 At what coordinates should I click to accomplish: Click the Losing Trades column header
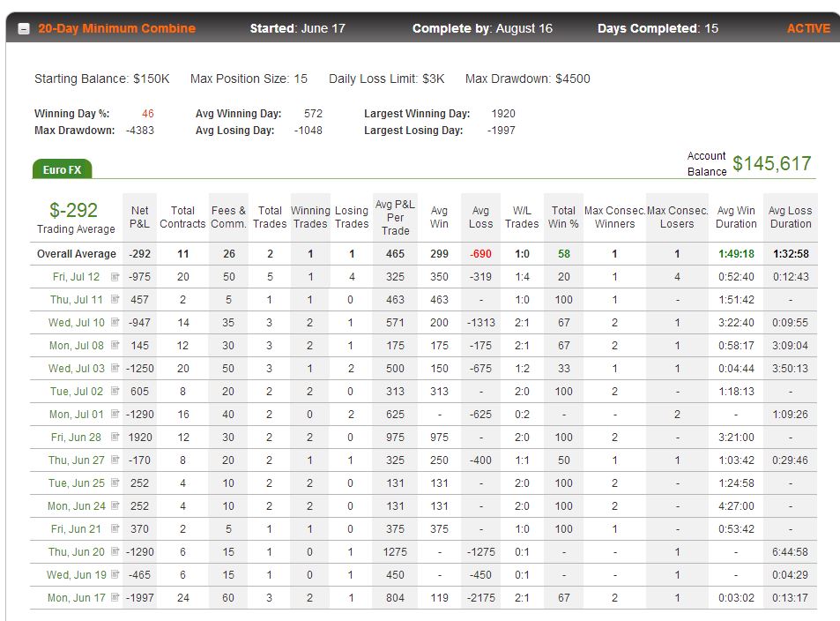352,217
